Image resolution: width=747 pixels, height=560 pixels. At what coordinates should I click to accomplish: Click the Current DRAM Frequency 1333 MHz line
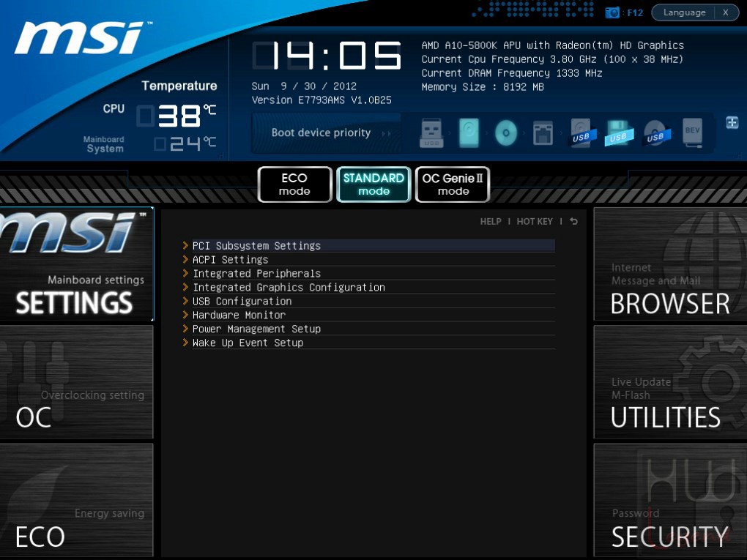pyautogui.click(x=512, y=73)
